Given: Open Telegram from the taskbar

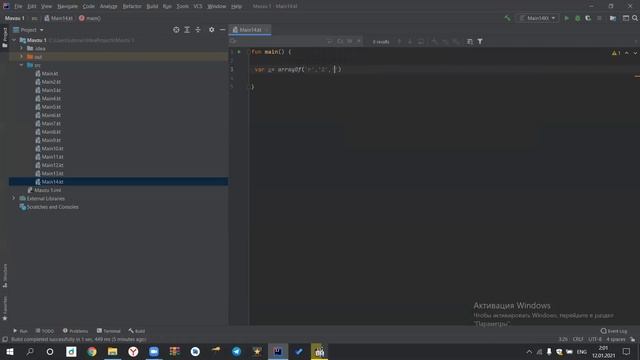Looking at the screenshot, I should click(x=236, y=351).
